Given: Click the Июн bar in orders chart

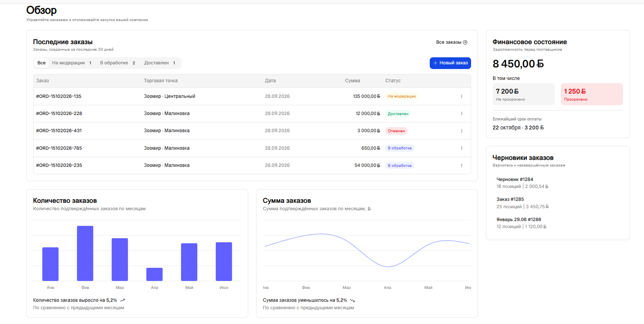Looking at the screenshot, I should point(224,262).
